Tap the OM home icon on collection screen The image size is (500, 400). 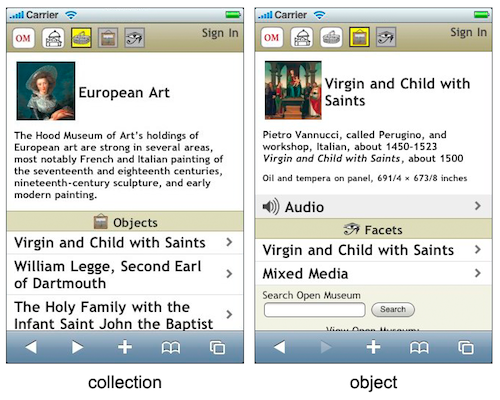point(23,38)
